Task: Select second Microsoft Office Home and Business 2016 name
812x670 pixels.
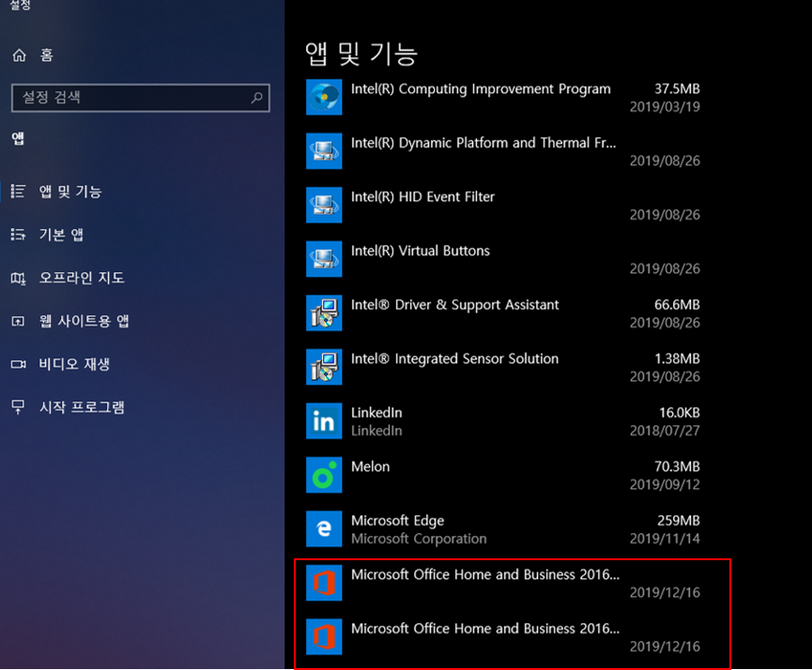Action: pyautogui.click(x=485, y=629)
